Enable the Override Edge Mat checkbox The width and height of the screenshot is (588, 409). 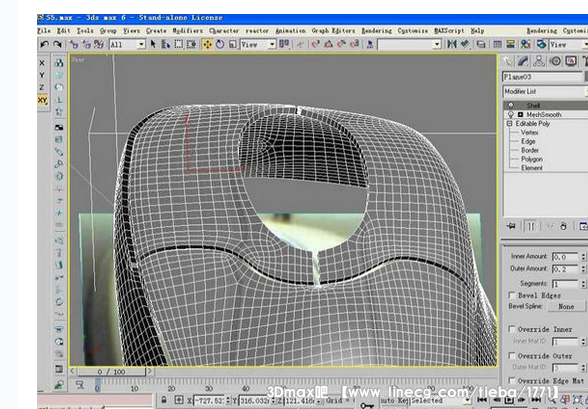[512, 381]
